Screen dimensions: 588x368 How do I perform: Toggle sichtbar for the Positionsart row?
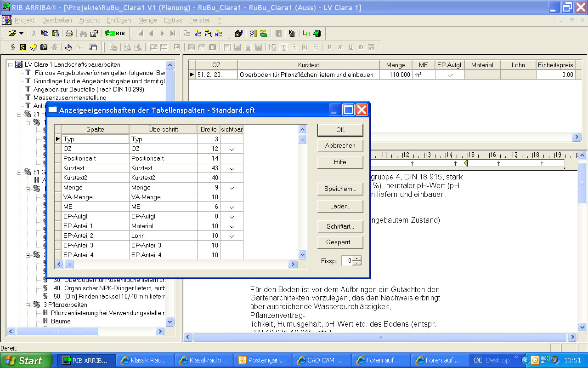(x=232, y=158)
